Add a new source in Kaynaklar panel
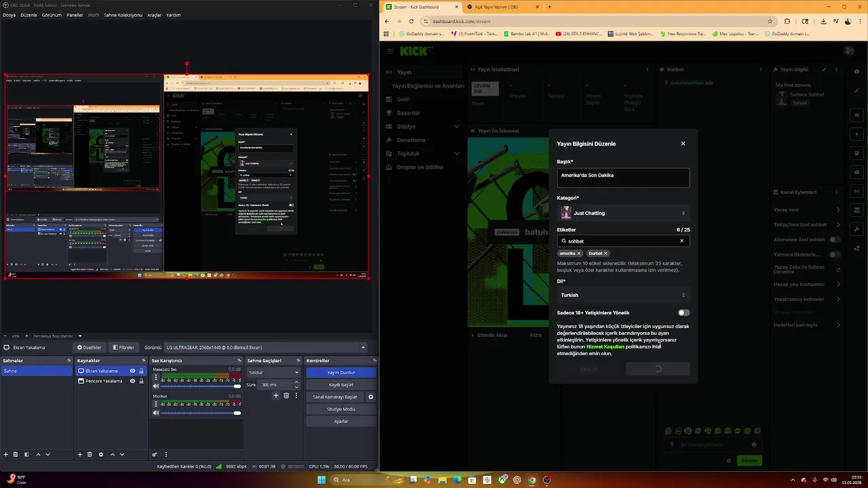Screen dimensions: 868x488 [x=80, y=454]
